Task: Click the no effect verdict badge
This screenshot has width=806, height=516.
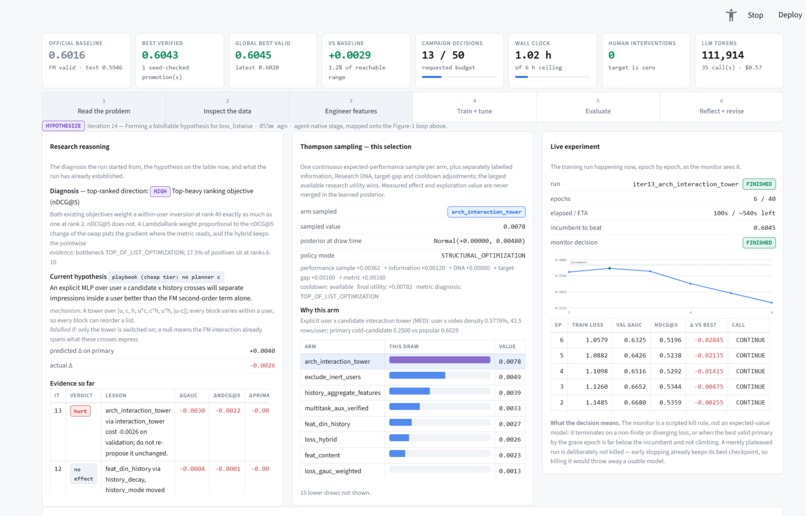Action: [83, 474]
